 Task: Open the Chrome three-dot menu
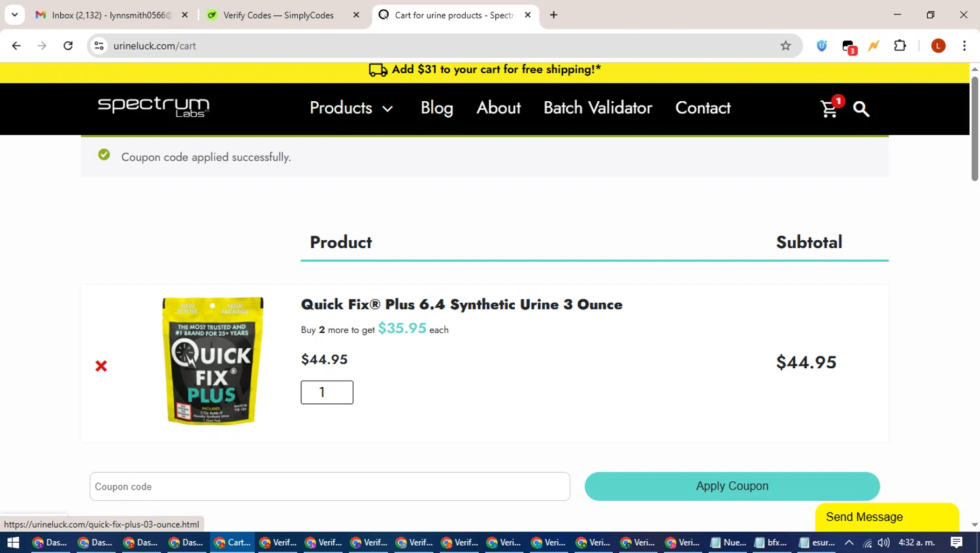[x=964, y=46]
